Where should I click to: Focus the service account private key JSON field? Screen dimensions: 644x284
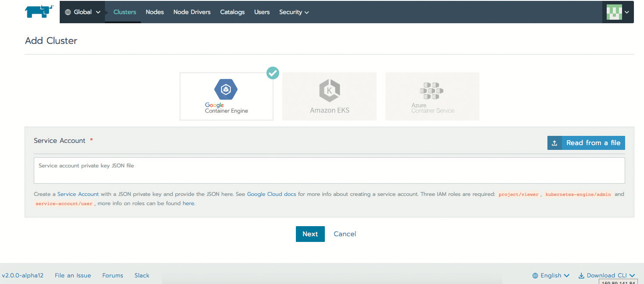329,170
